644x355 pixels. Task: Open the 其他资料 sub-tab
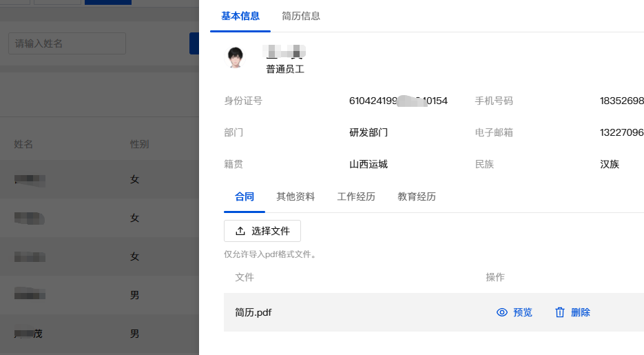pos(295,197)
